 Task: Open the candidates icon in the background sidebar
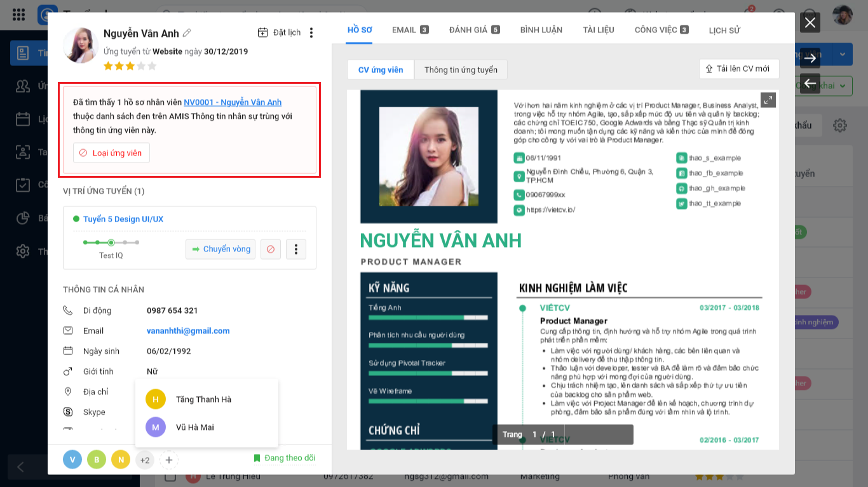point(23,86)
